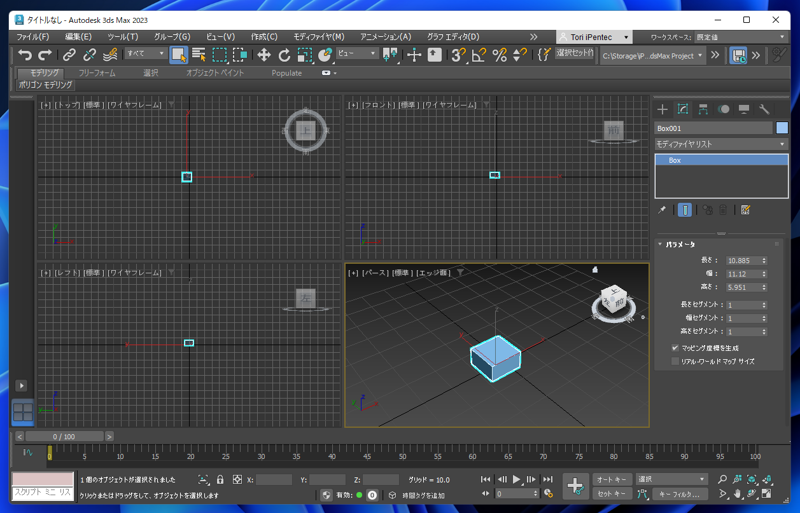Click the キー フィルタ... button
This screenshot has height=513, width=800.
679,494
